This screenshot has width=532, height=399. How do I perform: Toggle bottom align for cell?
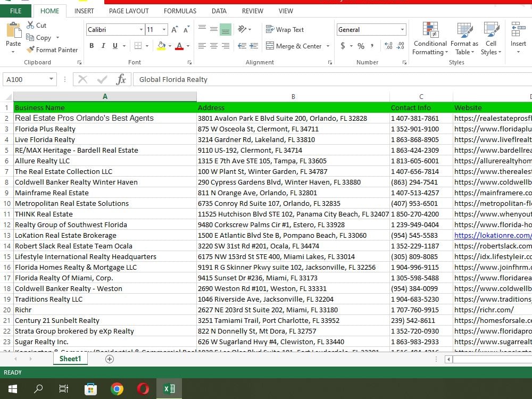(x=225, y=29)
